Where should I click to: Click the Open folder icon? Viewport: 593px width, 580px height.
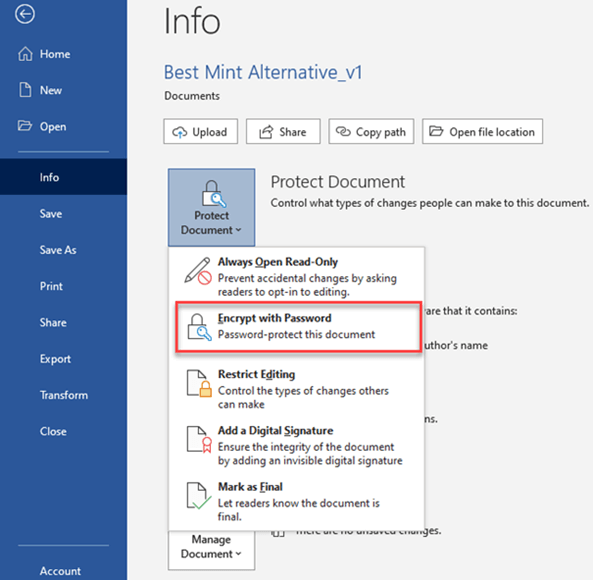click(25, 126)
